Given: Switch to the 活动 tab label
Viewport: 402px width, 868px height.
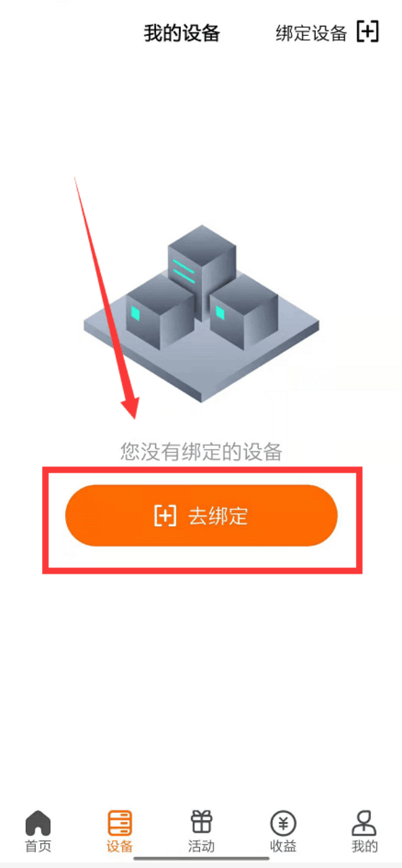Looking at the screenshot, I should point(201,846).
